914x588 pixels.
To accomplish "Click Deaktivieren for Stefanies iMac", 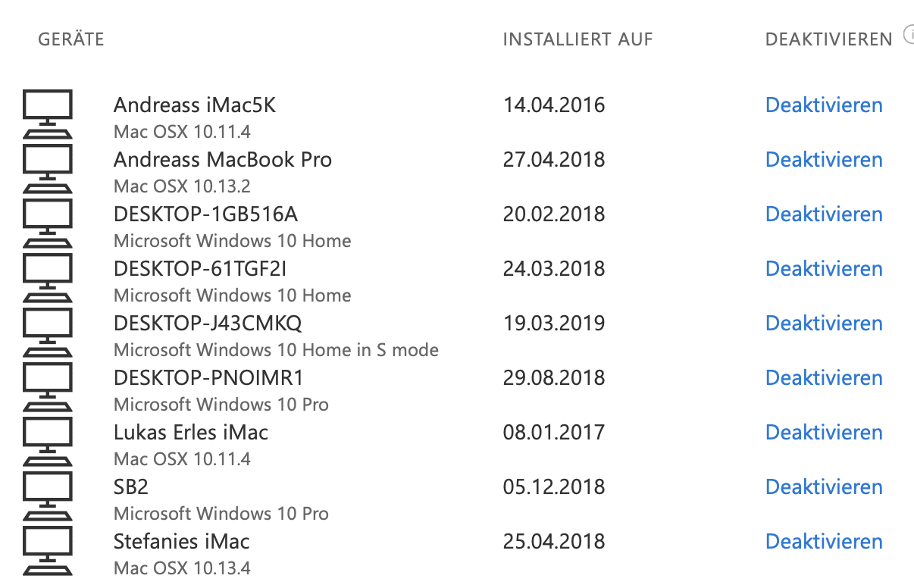I will coord(824,542).
